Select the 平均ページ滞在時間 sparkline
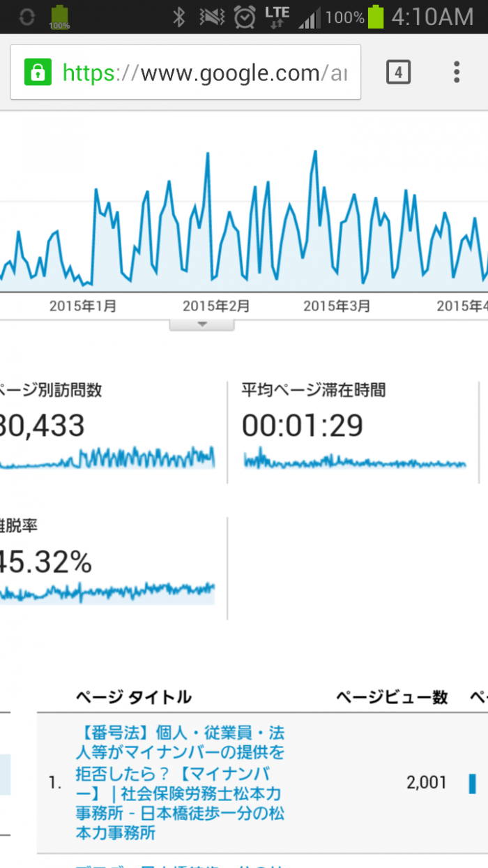Image resolution: width=488 pixels, height=868 pixels. click(x=354, y=462)
